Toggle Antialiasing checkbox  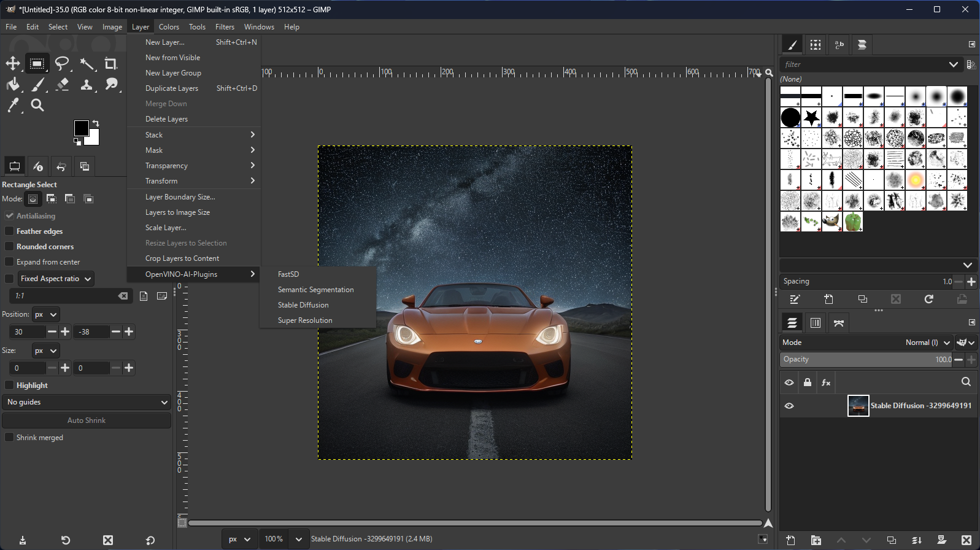pyautogui.click(x=9, y=216)
